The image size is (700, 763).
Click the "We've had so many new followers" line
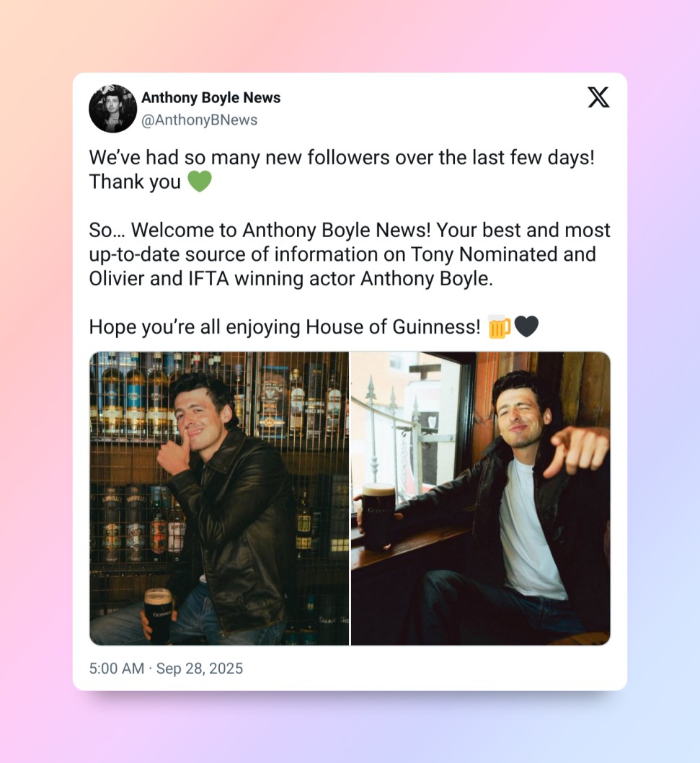pyautogui.click(x=342, y=158)
